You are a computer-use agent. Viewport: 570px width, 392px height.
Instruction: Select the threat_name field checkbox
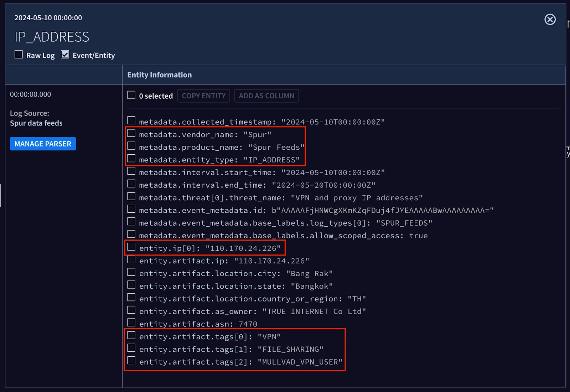(131, 196)
